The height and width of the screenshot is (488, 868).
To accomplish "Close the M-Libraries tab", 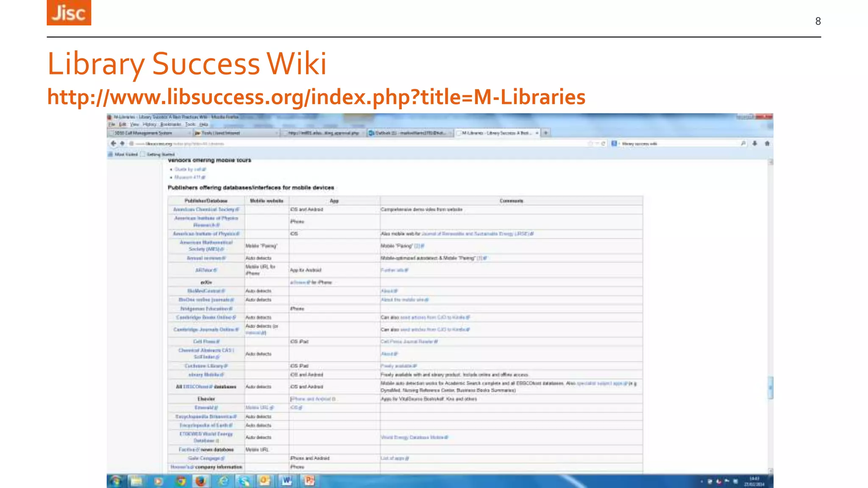I will point(537,133).
